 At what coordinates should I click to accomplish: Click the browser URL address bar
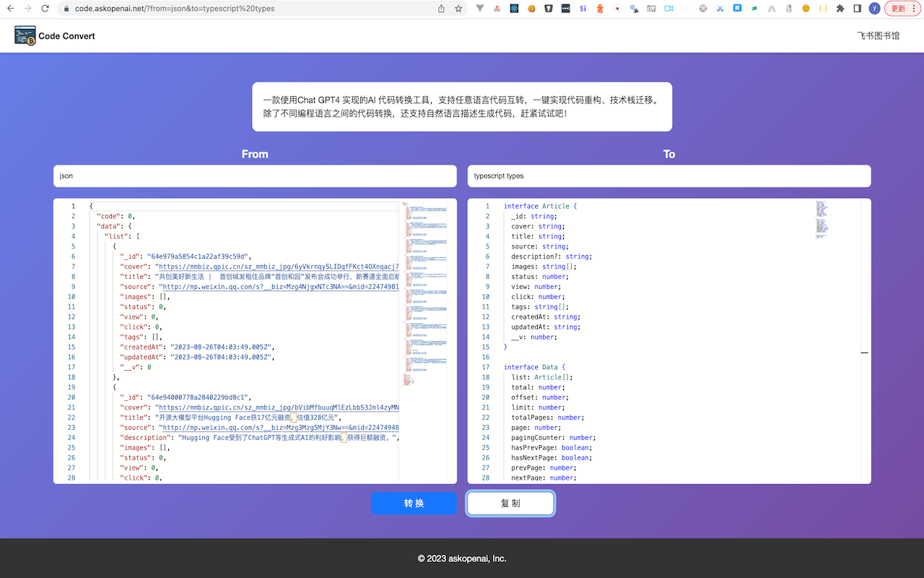pos(245,9)
